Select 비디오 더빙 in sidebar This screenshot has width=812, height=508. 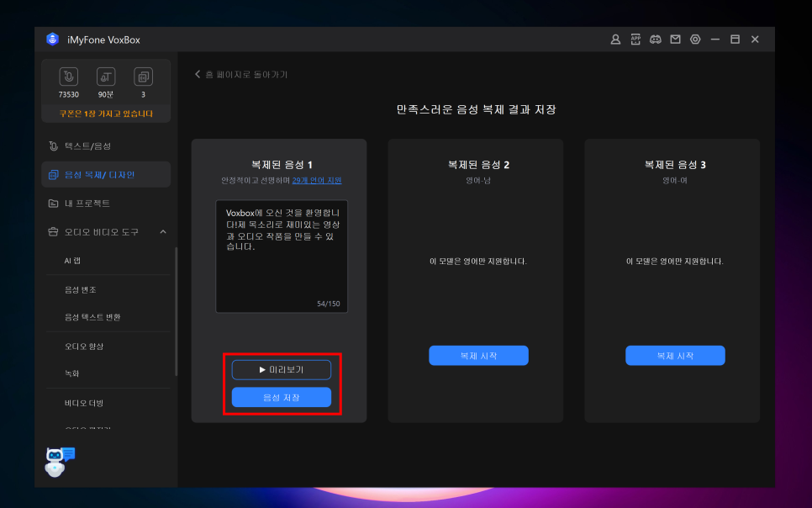84,404
